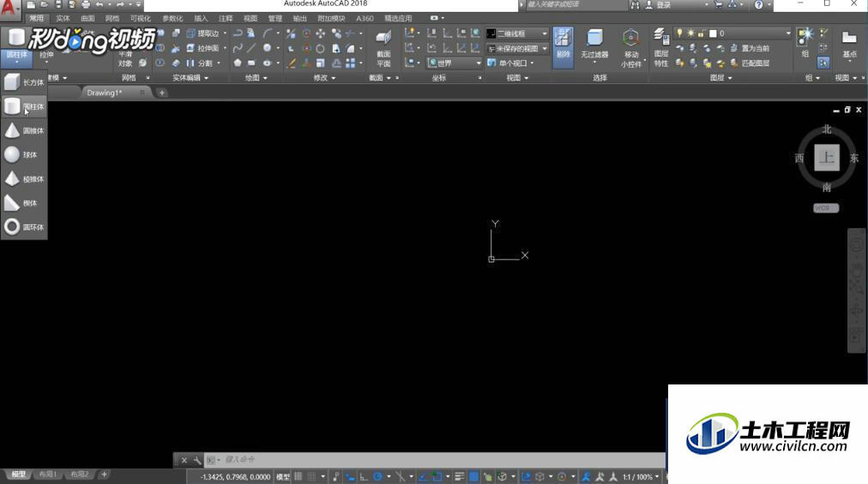Click the 分割 (Separate) solid editing tool
The width and height of the screenshot is (868, 484).
200,64
